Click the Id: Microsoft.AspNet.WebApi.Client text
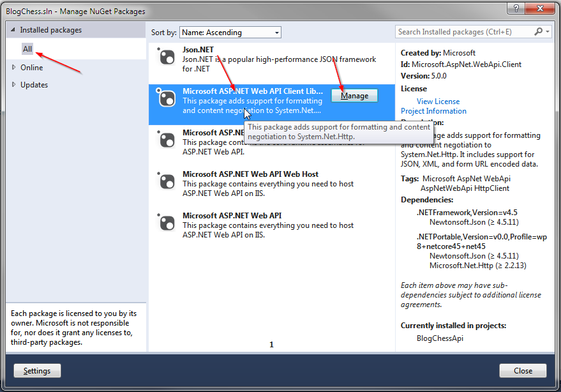This screenshot has height=392, width=561. tap(461, 64)
